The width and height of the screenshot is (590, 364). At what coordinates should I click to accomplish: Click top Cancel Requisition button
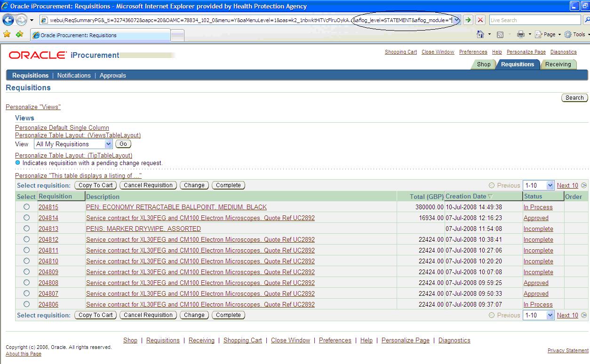(x=148, y=185)
